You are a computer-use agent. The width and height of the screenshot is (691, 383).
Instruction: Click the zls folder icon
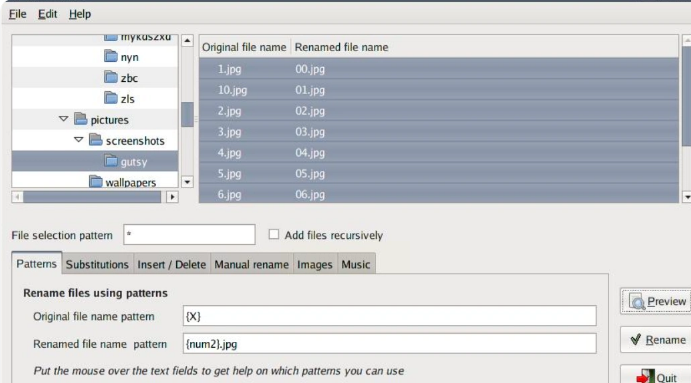click(111, 98)
